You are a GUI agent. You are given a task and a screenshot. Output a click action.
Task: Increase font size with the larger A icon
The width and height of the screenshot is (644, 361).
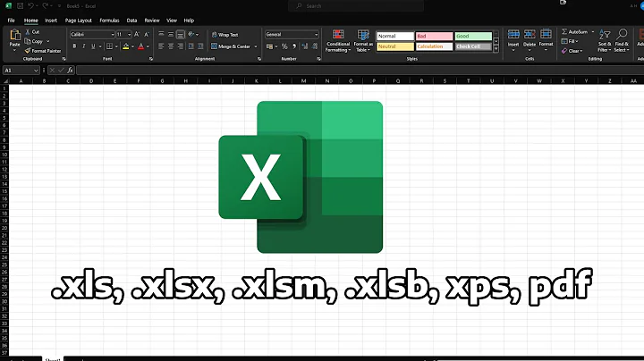pos(137,35)
